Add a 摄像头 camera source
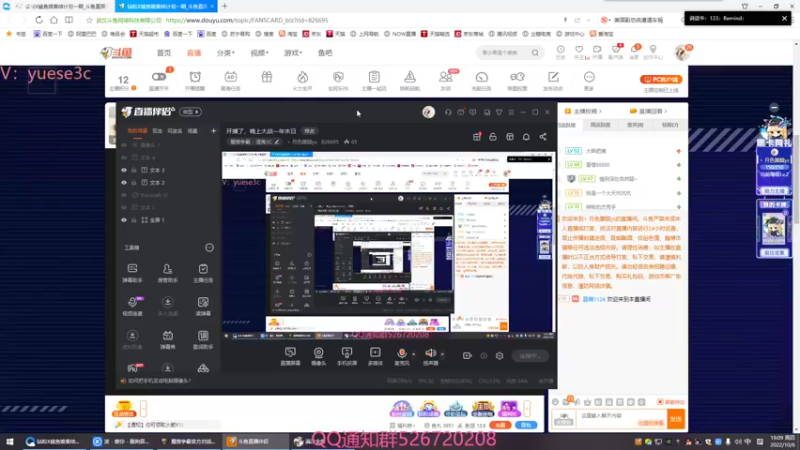The image size is (800, 450). point(318,356)
